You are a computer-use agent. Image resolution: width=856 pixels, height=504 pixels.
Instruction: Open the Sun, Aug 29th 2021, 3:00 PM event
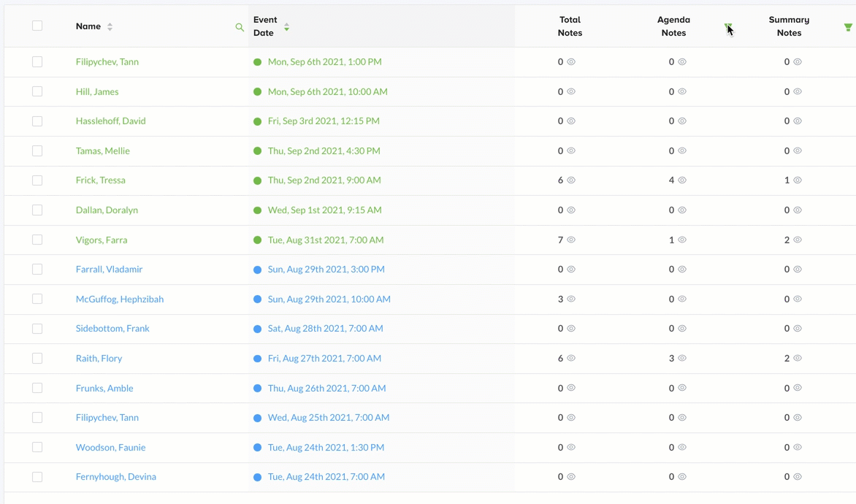[x=326, y=270]
